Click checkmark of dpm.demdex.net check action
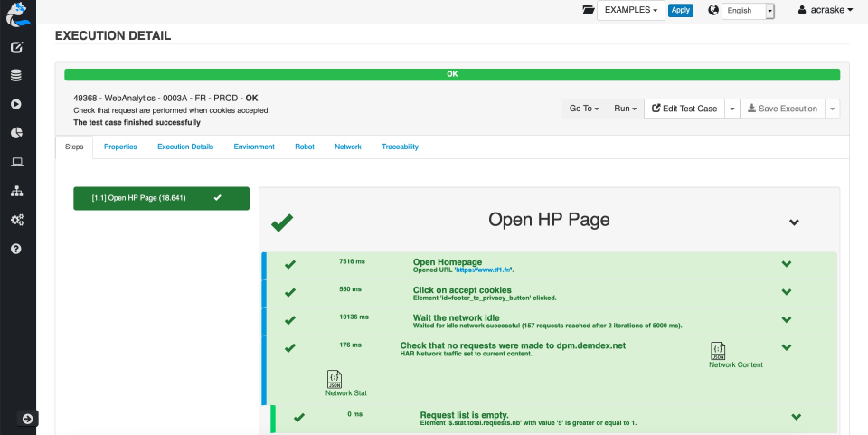 click(290, 348)
